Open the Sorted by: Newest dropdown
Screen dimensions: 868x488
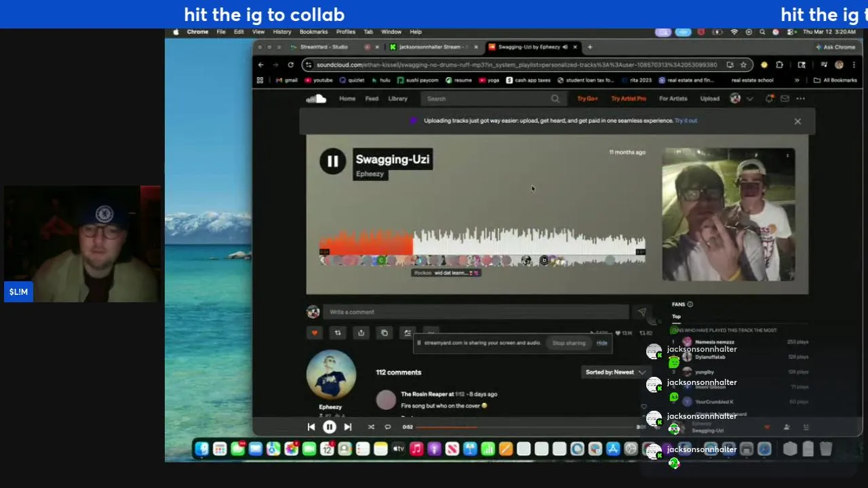pyautogui.click(x=615, y=372)
